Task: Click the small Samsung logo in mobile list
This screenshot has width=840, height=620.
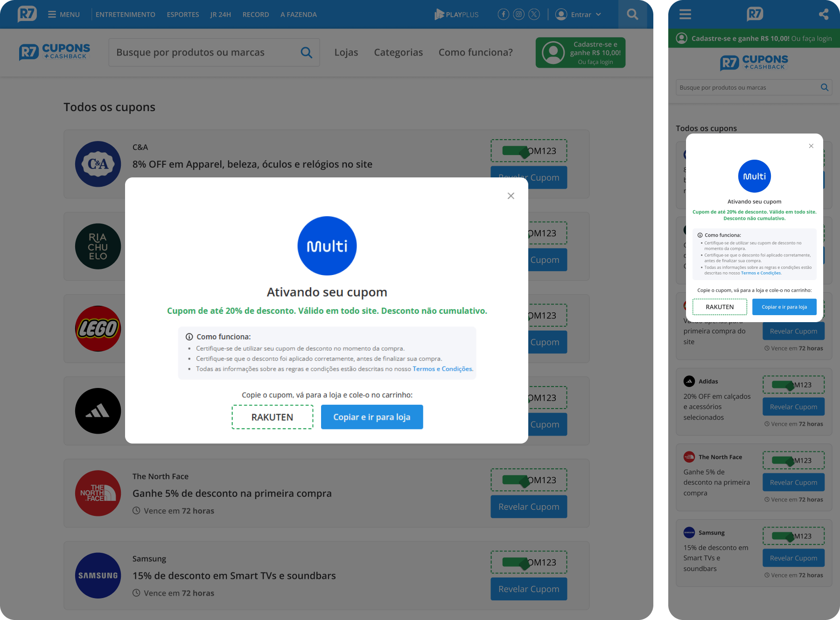Action: coord(689,533)
